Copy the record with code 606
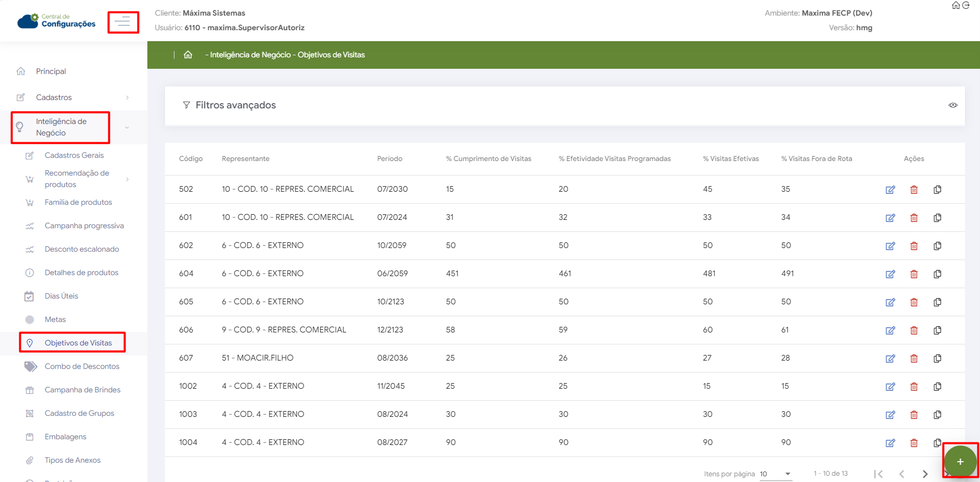 click(937, 330)
